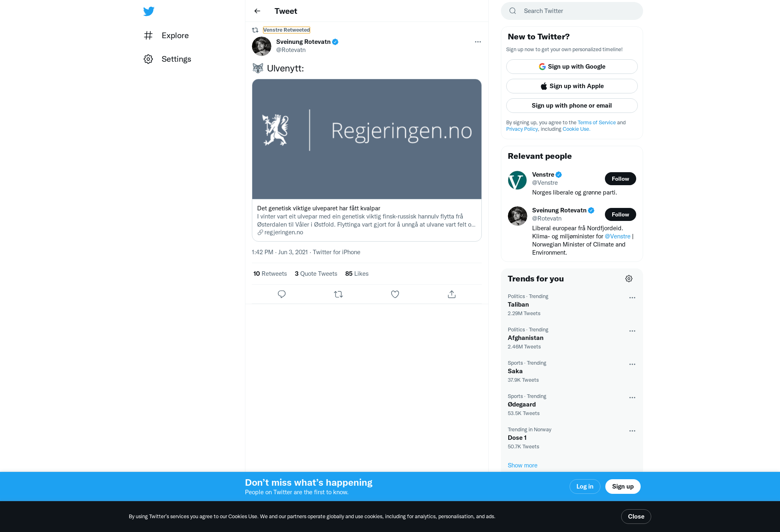Click the Search Twitter field
This screenshot has height=532, width=780.
point(572,11)
